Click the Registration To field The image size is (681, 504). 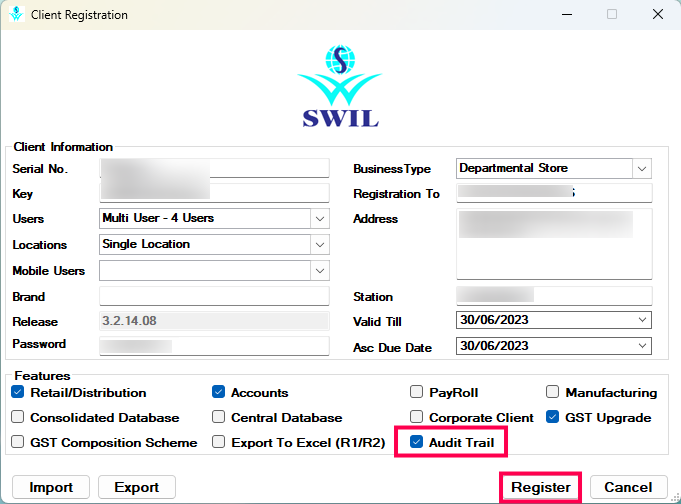[x=554, y=193]
